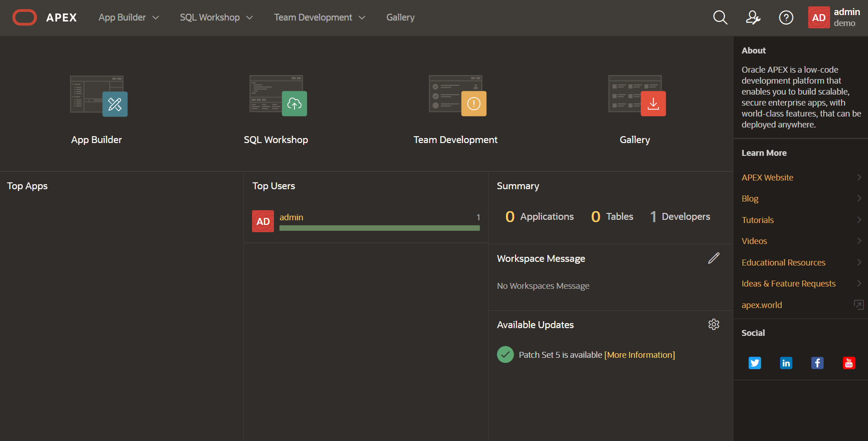Click the Workspace Message heading

pos(541,259)
